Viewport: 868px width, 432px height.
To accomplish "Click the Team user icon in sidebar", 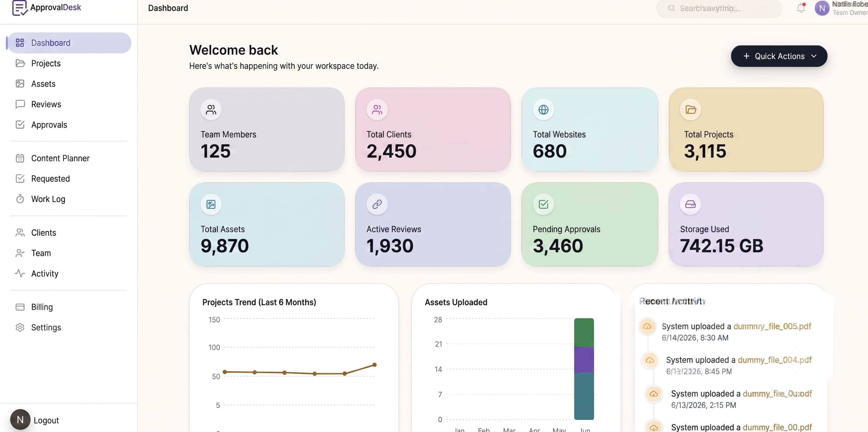I will click(x=20, y=253).
